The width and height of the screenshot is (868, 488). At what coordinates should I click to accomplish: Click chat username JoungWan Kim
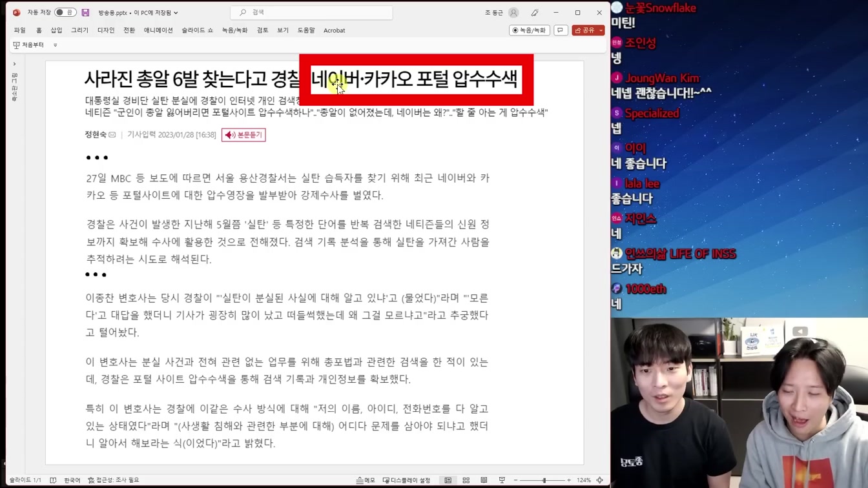[662, 78]
